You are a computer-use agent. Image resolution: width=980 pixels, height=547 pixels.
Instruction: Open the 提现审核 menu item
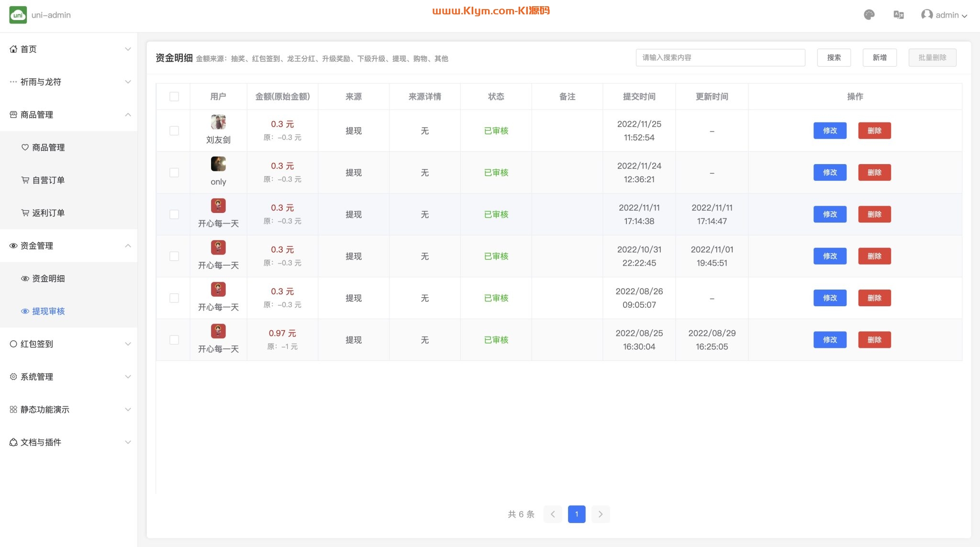tap(48, 311)
